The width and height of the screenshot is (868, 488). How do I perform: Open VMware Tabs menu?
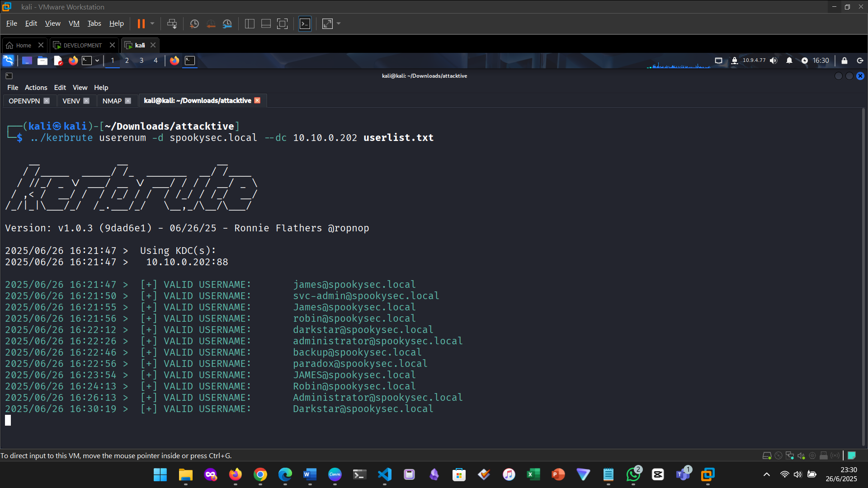pos(94,23)
